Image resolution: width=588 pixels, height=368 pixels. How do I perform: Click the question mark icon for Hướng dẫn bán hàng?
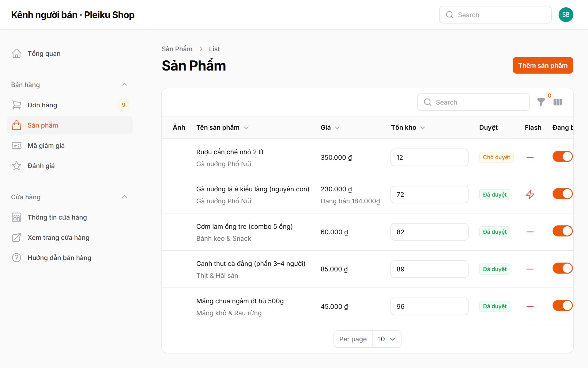[x=17, y=258]
